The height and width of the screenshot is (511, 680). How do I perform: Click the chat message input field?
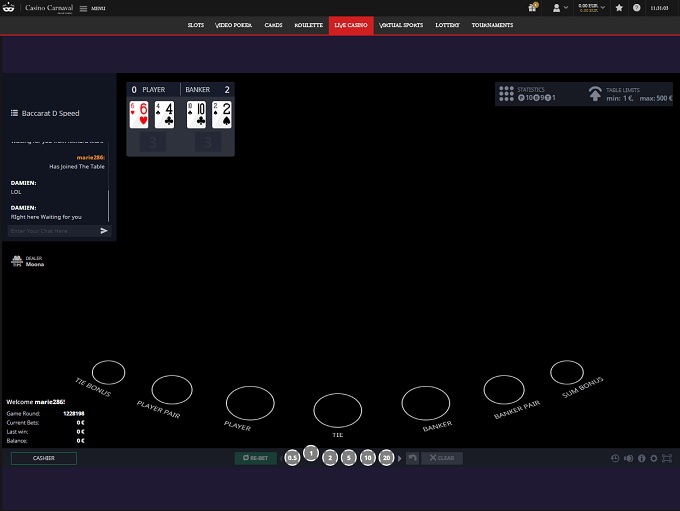(x=52, y=231)
